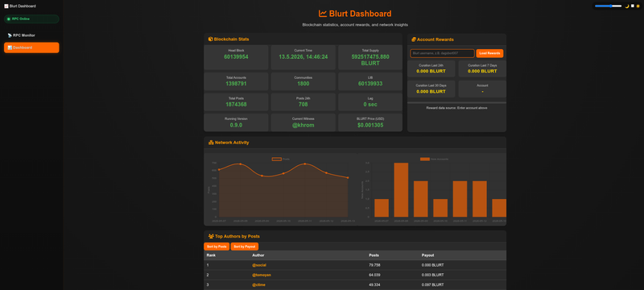Click Current Time value 13.5.2026, 14:46:24
644x290 pixels.
(303, 56)
